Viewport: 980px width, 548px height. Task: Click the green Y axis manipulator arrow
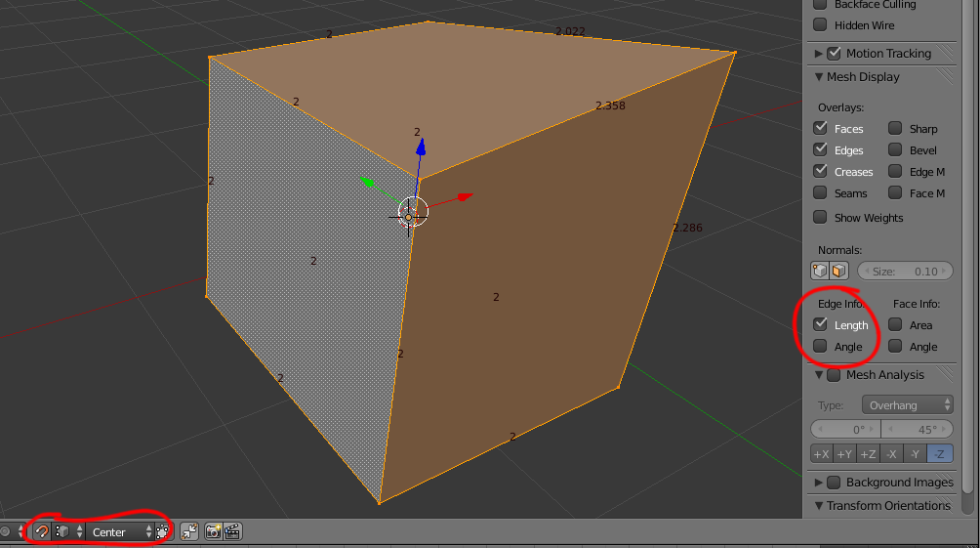pos(367,182)
